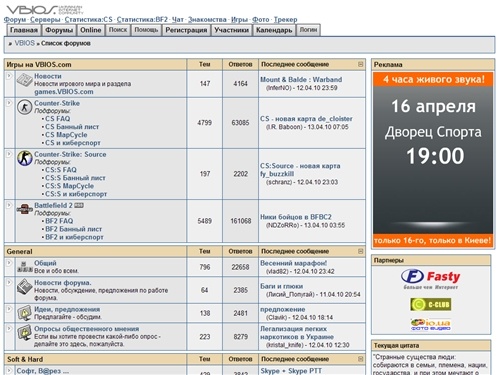Open the Новости forum keyboard icon
This screenshot has width=500, height=375.
tap(24, 80)
